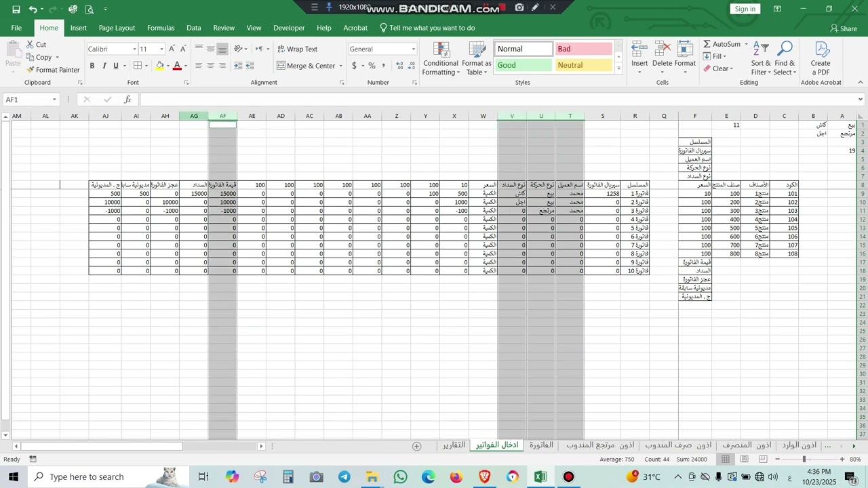Screen dimensions: 868x488
Task: Open the font name dropdown showing Calibri
Action: (134, 49)
